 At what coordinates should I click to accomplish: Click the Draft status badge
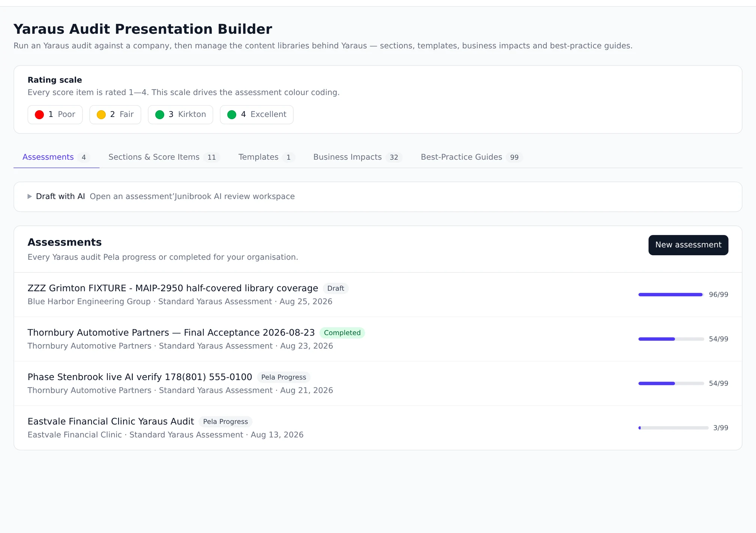[336, 288]
